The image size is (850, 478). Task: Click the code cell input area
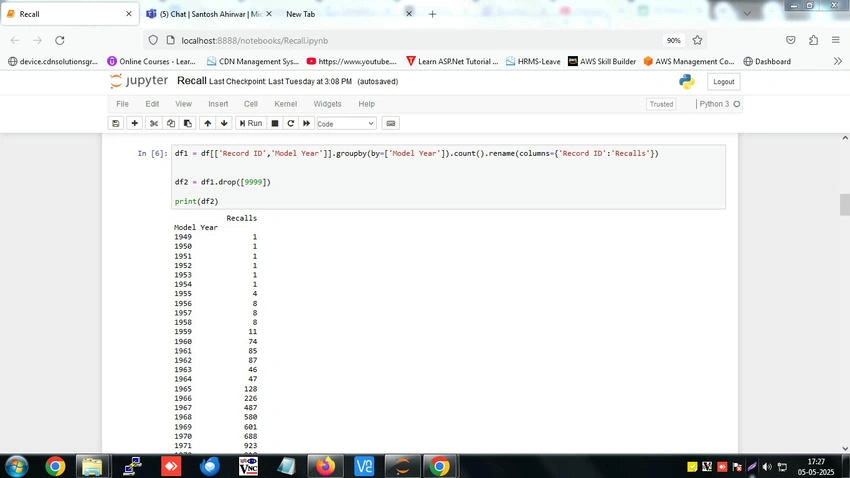(448, 177)
